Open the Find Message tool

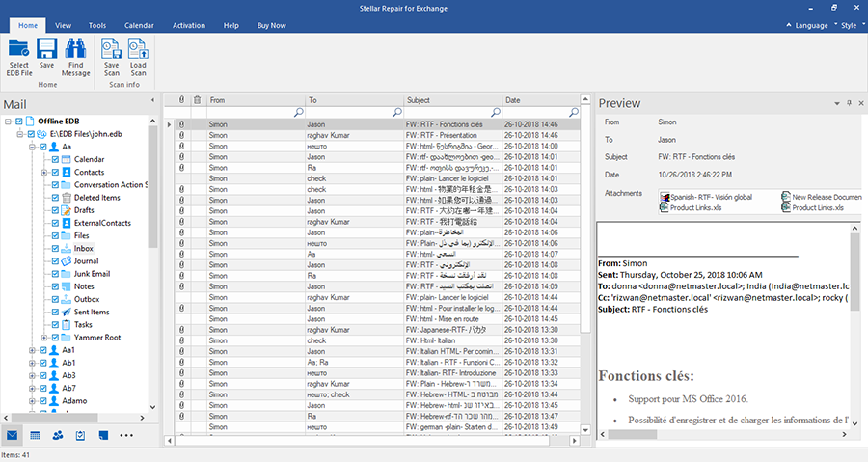click(x=76, y=58)
